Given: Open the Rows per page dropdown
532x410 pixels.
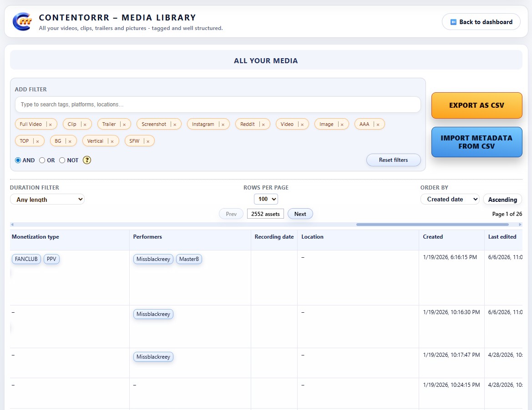Looking at the screenshot, I should (266, 199).
